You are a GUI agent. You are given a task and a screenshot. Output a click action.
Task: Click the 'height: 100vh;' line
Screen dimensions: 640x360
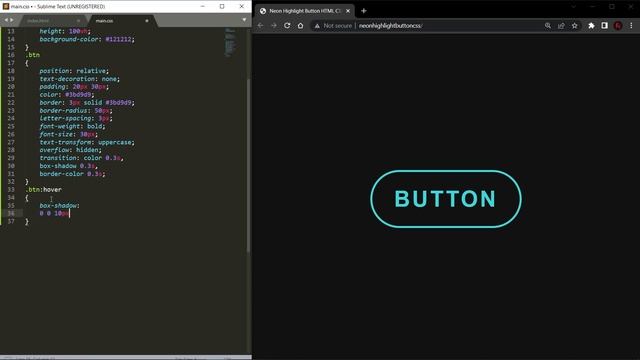point(65,31)
